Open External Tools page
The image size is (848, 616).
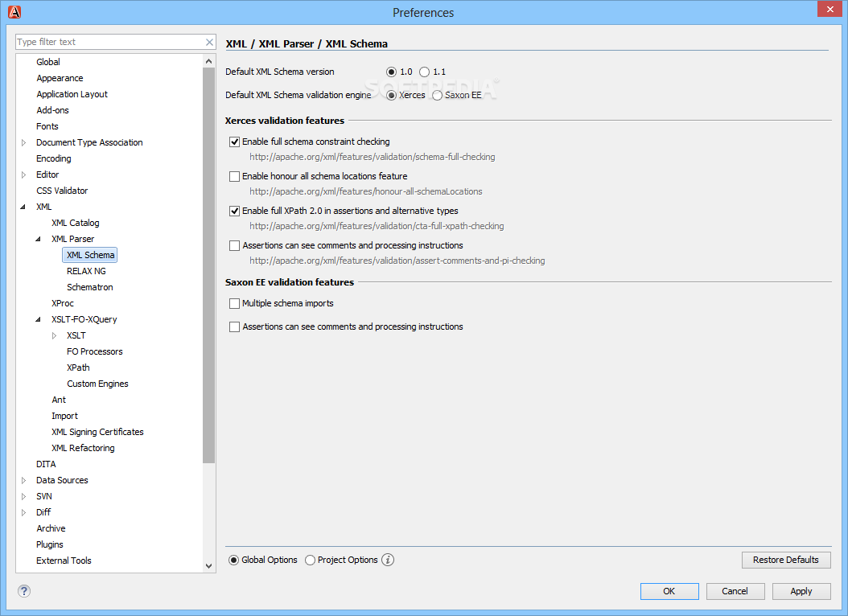coord(64,561)
